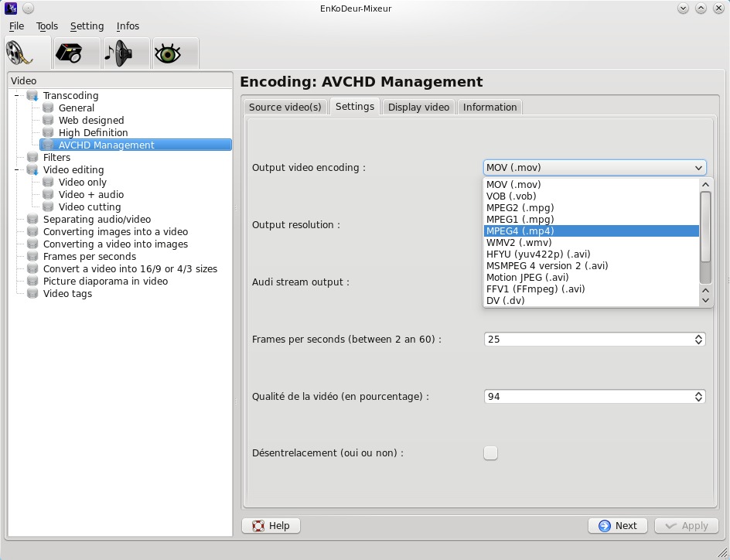Open the Tools menu
730x560 pixels.
click(x=47, y=26)
